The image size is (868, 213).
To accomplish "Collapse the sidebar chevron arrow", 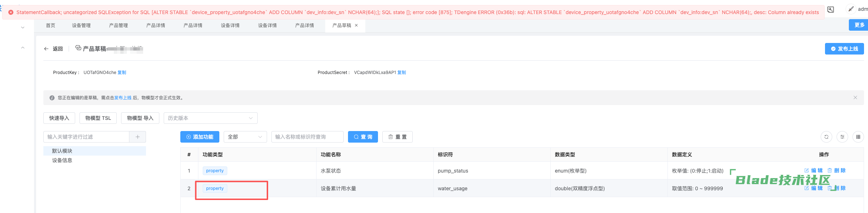I will pyautogui.click(x=23, y=48).
